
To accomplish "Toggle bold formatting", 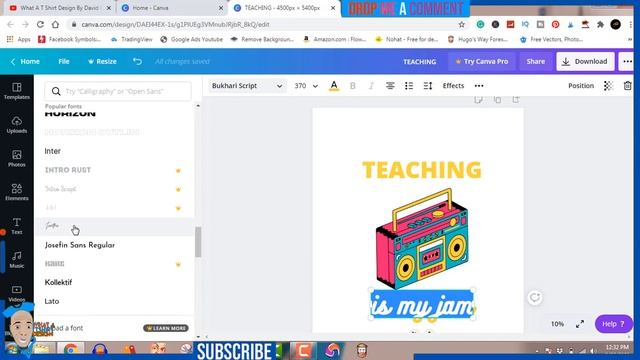I will pos(353,86).
